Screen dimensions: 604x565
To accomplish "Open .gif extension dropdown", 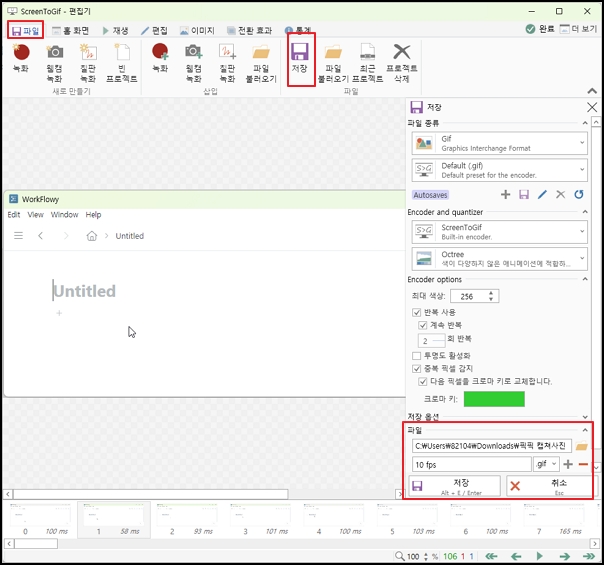I will pos(547,464).
